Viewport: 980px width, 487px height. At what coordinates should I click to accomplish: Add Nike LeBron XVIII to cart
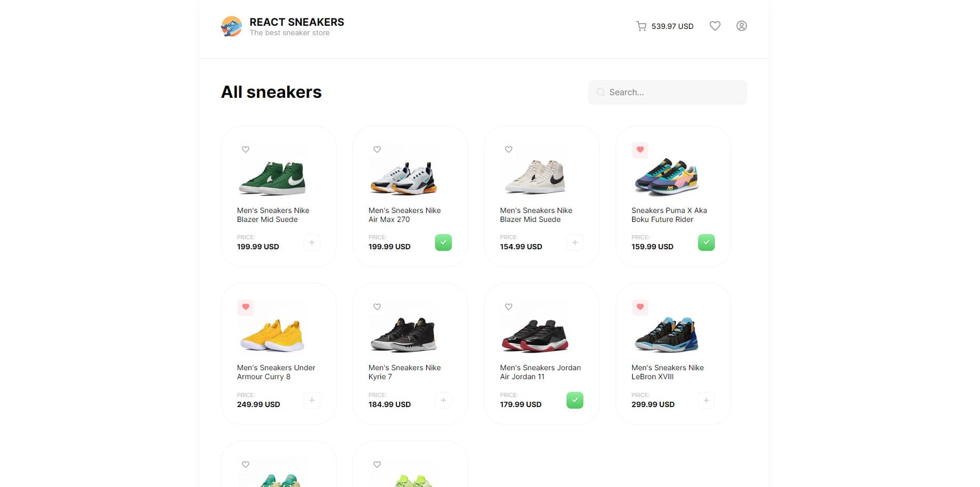(706, 400)
